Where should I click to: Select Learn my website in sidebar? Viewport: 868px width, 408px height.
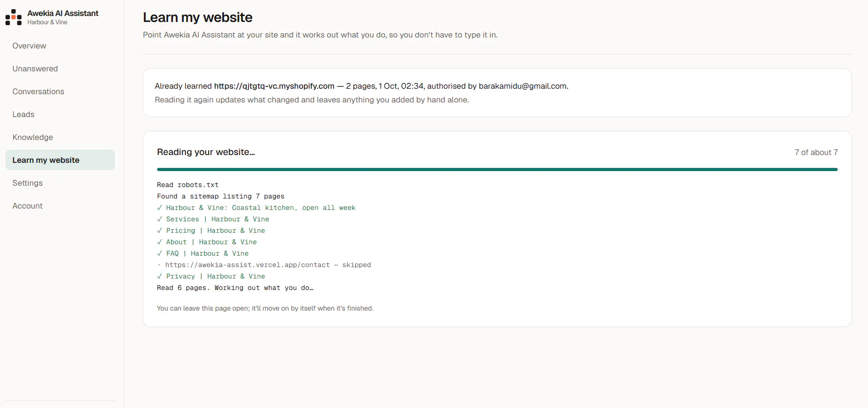[60, 160]
